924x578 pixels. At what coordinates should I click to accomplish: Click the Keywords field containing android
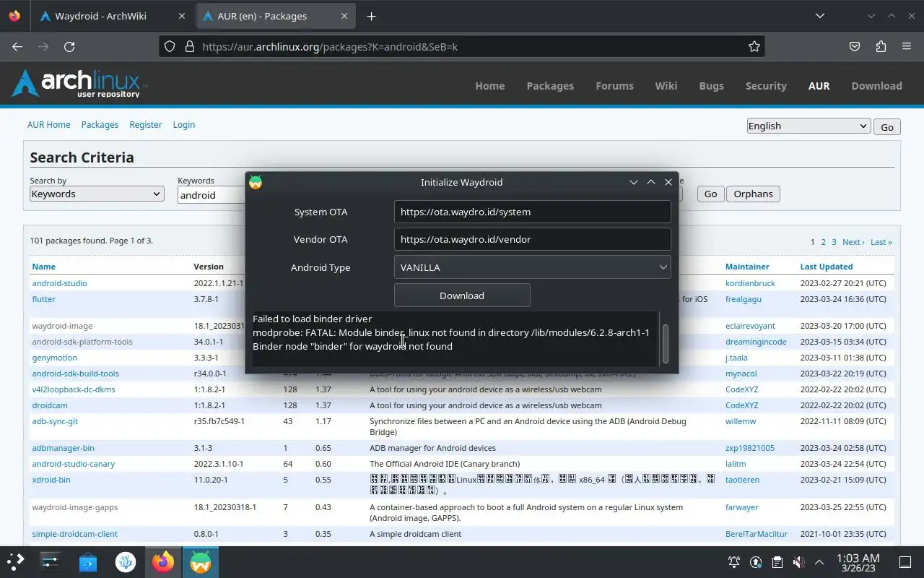click(212, 194)
